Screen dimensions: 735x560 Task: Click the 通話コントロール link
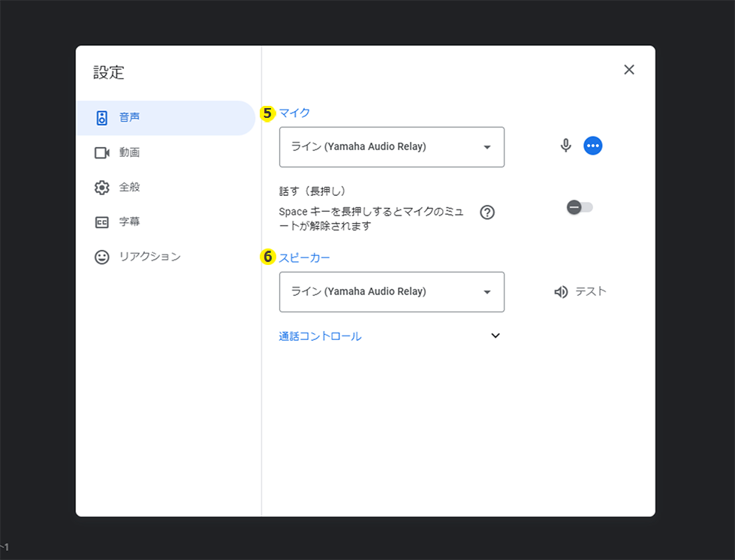point(320,336)
